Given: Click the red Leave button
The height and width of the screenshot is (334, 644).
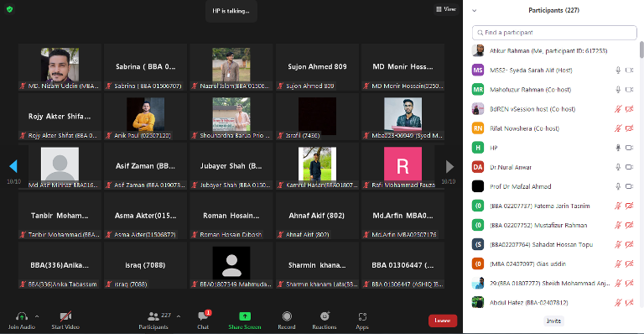Looking at the screenshot, I should pos(443,321).
